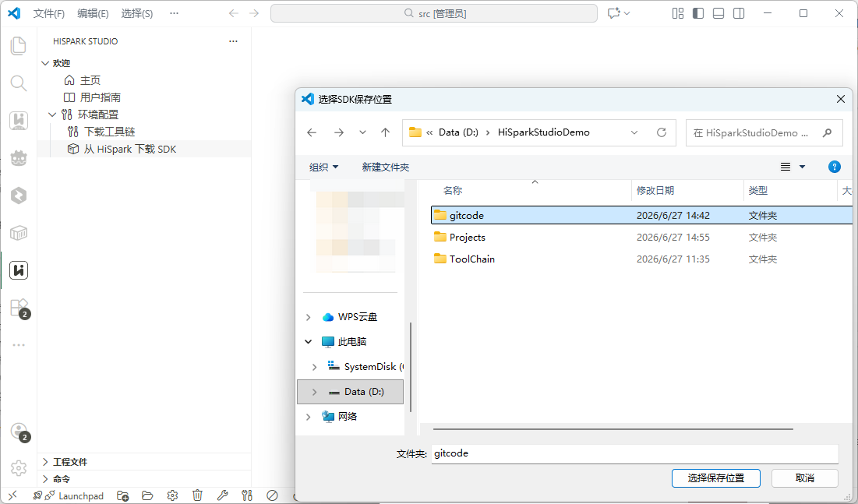
Task: Go back in VS Code navigation
Action: click(x=234, y=13)
